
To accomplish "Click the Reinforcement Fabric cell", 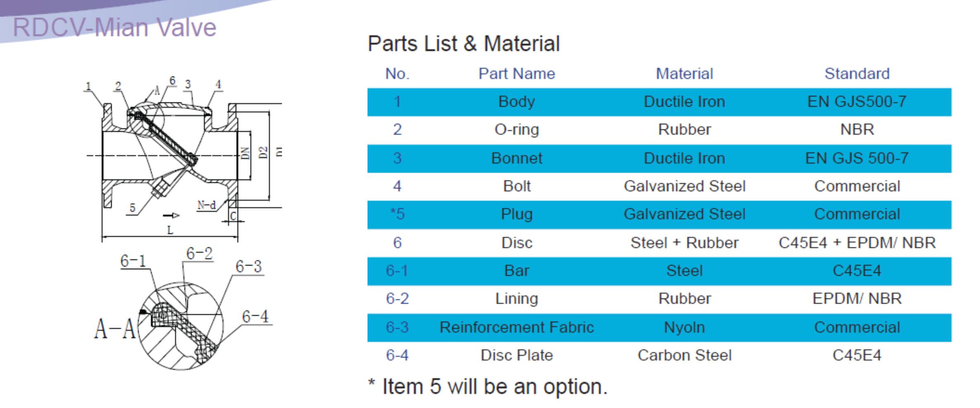I will tap(516, 327).
